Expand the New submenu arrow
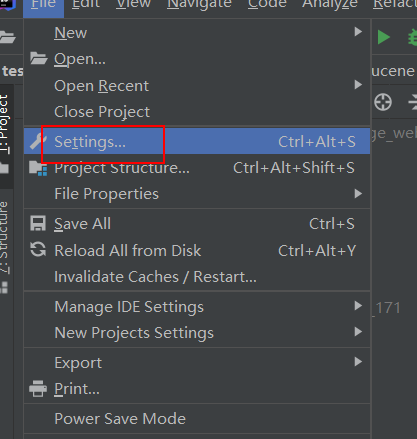417x439 pixels. point(358,32)
